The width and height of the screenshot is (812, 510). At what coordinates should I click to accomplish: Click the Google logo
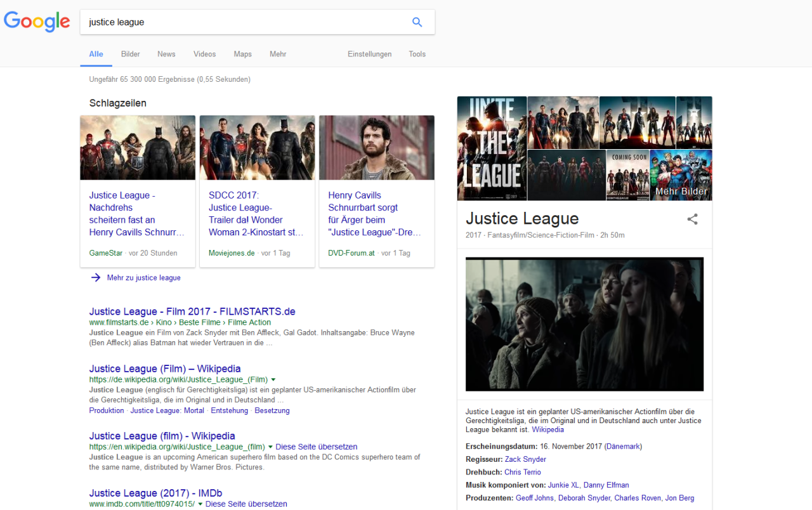pos(37,22)
